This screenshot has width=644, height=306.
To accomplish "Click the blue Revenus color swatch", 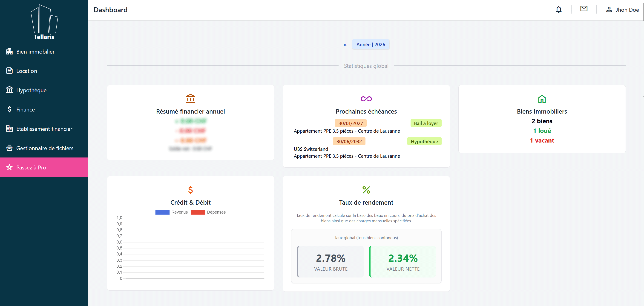I will pyautogui.click(x=162, y=212).
